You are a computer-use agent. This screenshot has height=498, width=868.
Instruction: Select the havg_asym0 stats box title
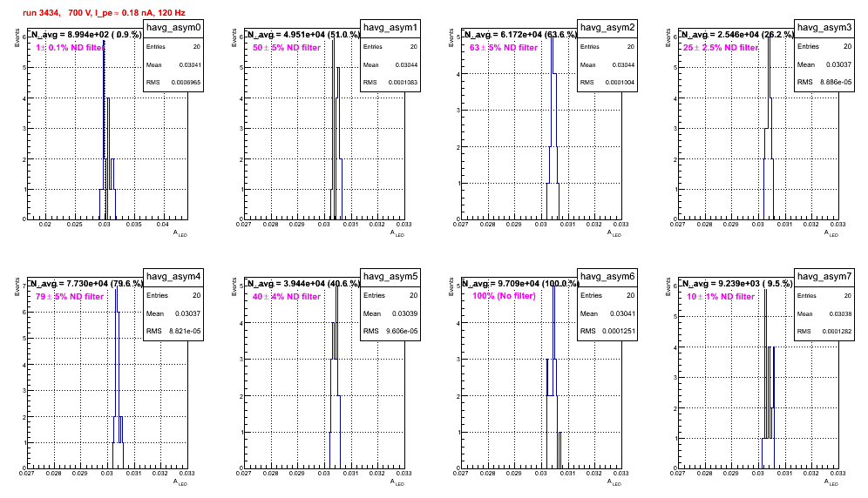point(173,28)
